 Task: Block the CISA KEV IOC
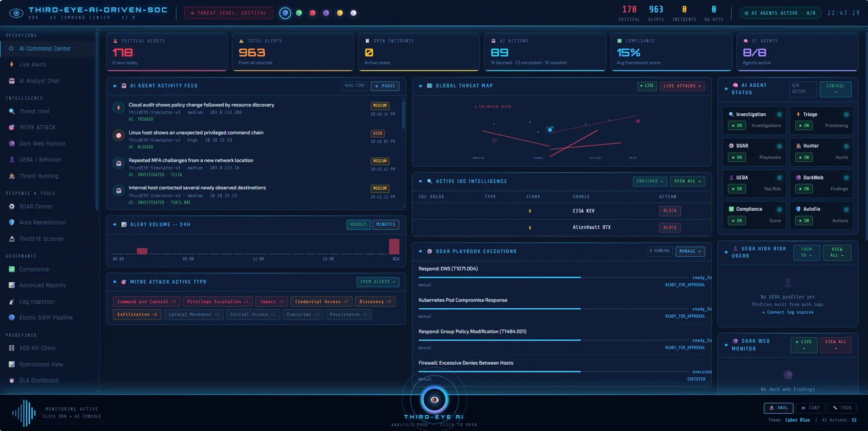coord(670,211)
